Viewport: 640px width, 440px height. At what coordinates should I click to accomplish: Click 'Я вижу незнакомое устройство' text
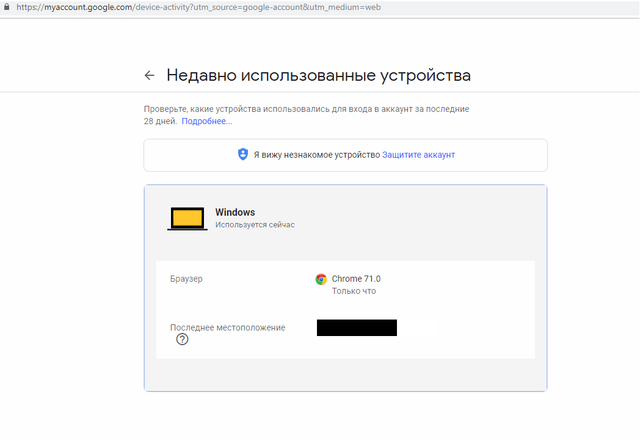coord(317,155)
